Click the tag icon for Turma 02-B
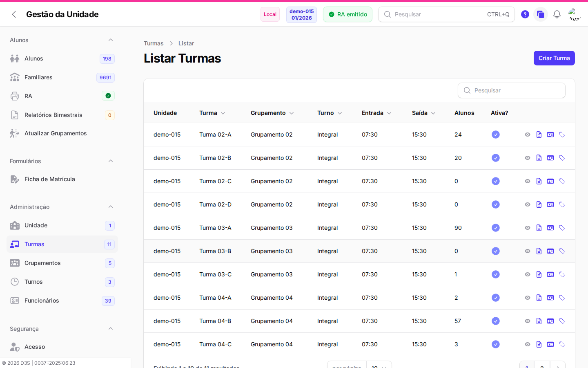The height and width of the screenshot is (368, 588). pyautogui.click(x=562, y=158)
